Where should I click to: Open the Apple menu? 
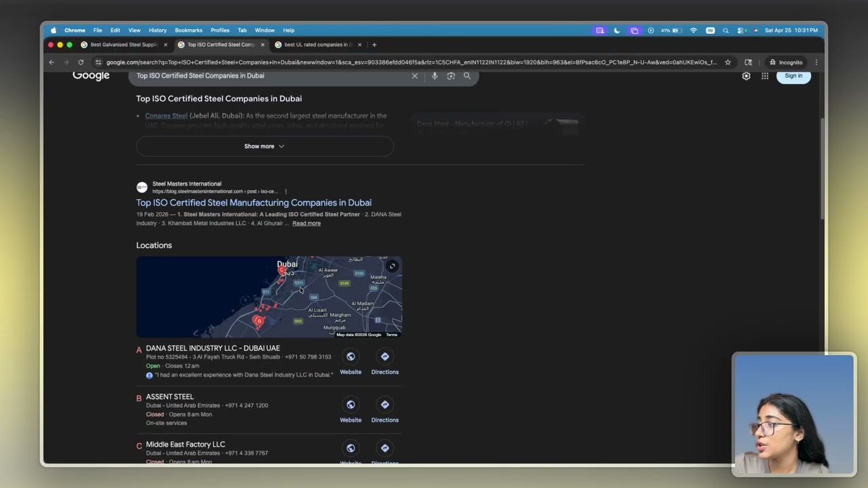click(53, 30)
